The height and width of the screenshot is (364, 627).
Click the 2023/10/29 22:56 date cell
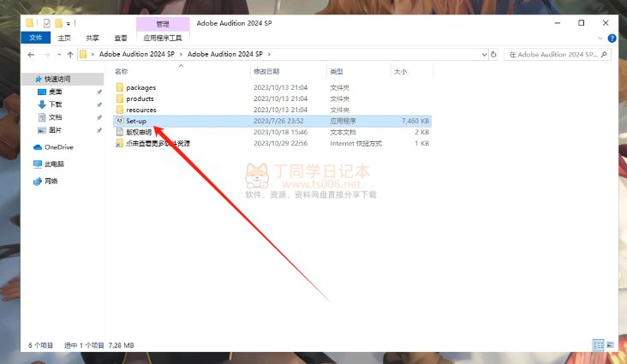coord(280,143)
